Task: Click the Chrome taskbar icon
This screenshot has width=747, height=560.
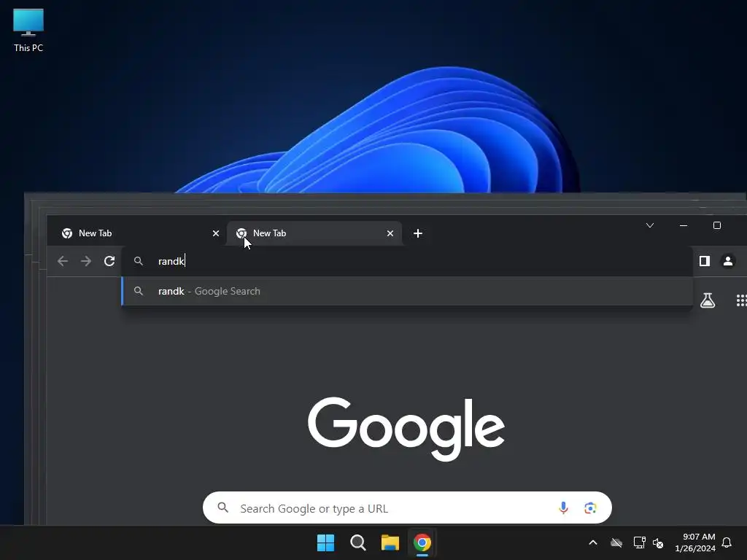Action: [x=422, y=542]
